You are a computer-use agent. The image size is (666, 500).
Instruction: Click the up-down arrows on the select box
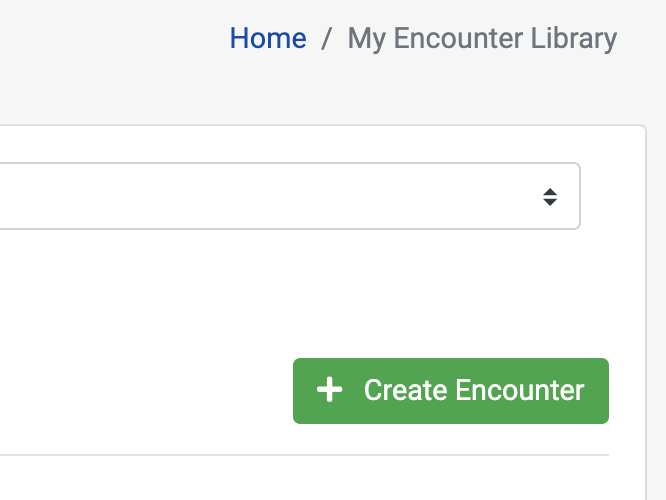pos(550,197)
